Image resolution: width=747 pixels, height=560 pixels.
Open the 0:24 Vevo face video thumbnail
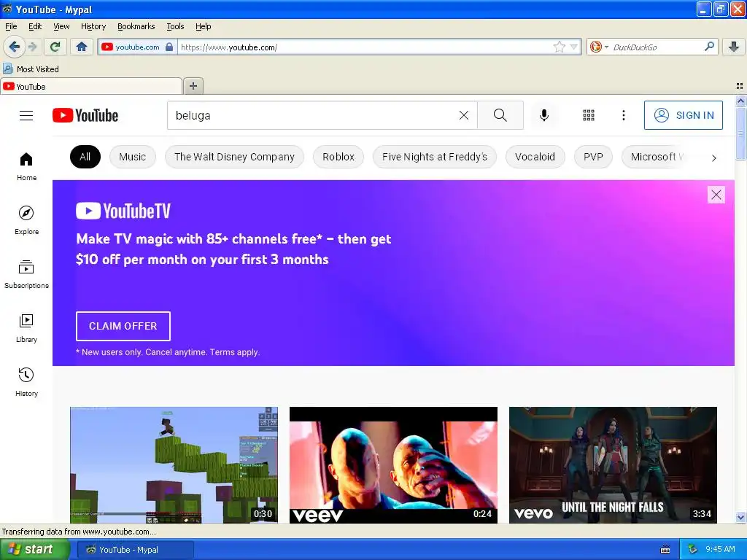click(393, 465)
